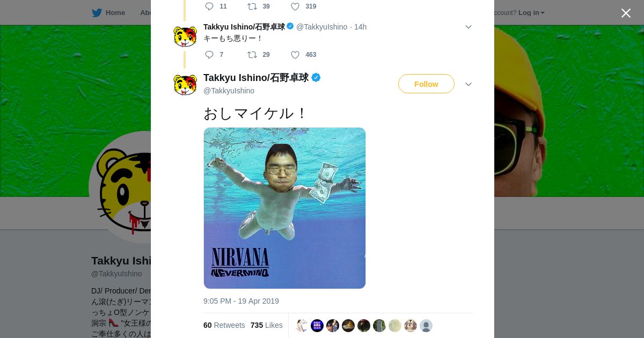
Task: Reply to the 14h-old tweet
Action: [209, 55]
